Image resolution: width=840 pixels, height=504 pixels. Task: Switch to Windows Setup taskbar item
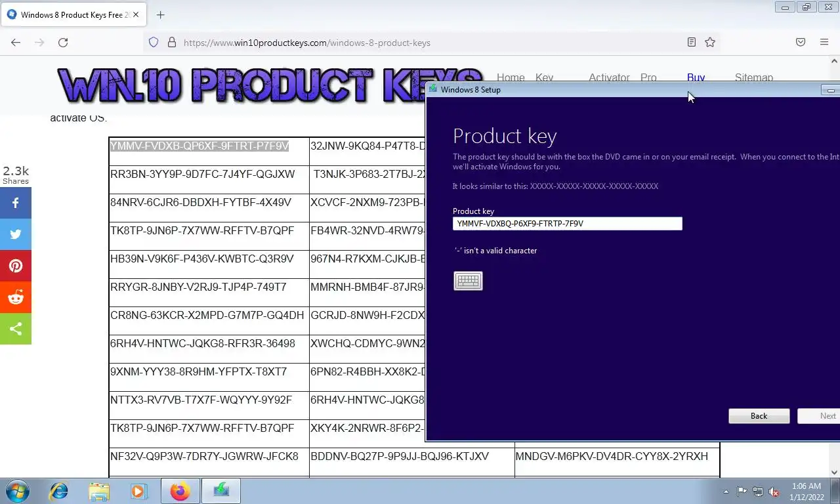tap(221, 491)
